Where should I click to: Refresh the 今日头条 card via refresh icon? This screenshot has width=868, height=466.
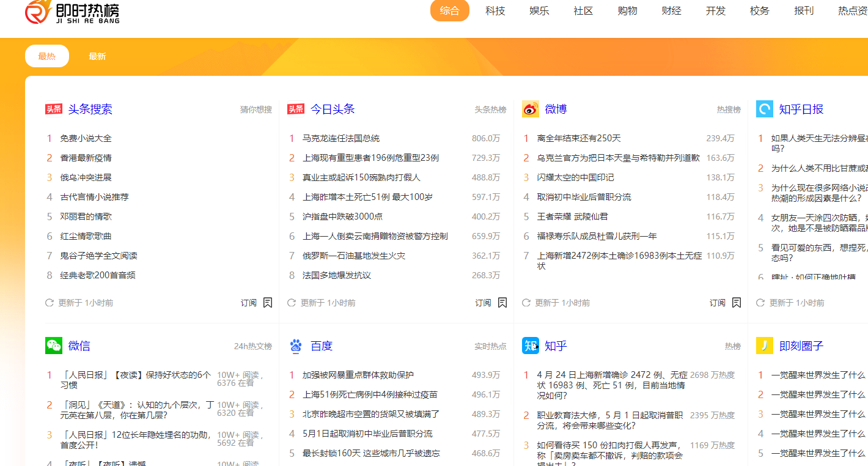click(292, 303)
